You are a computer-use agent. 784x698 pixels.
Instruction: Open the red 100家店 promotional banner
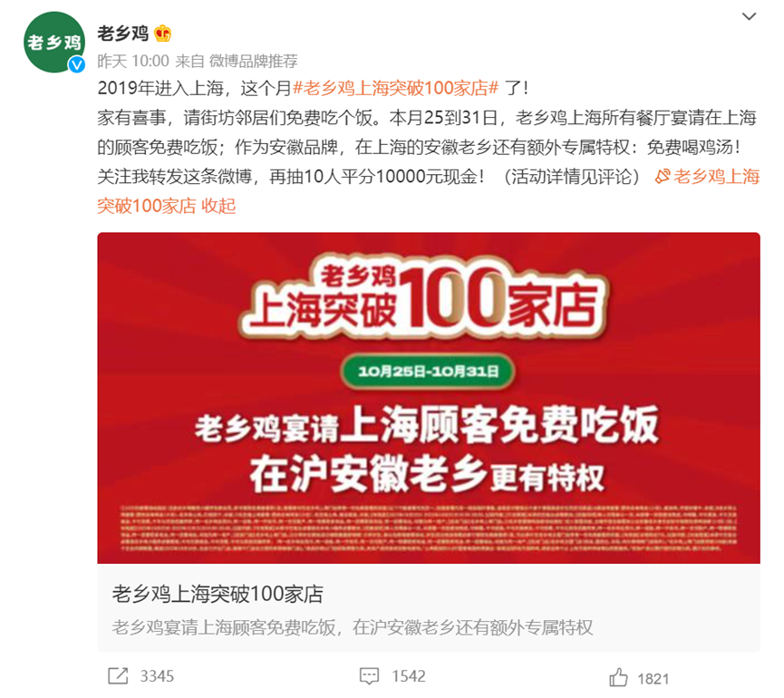click(x=429, y=398)
